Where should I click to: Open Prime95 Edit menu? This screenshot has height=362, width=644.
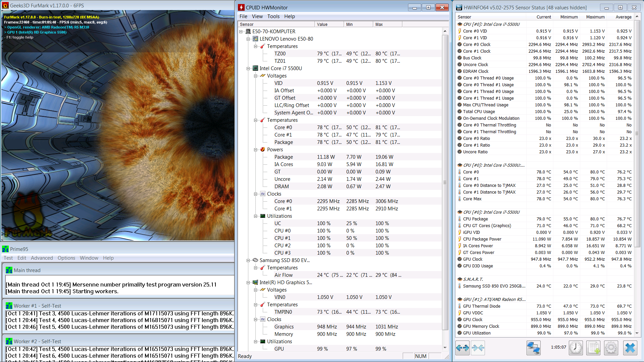22,258
